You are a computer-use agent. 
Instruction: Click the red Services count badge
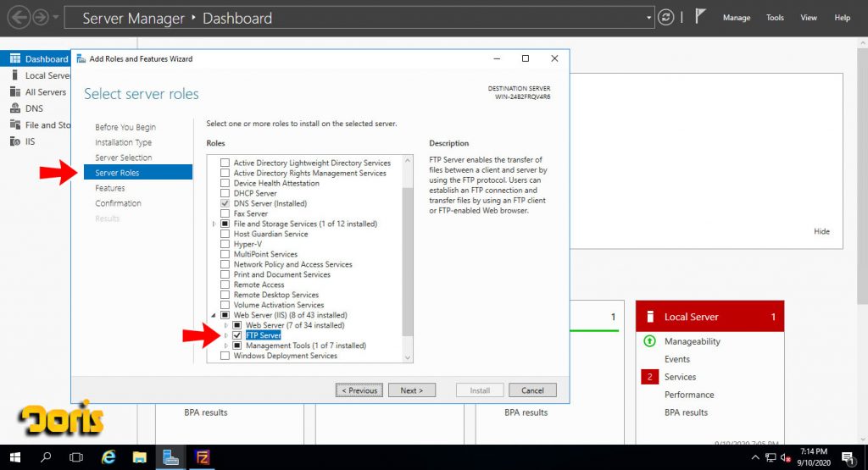(x=650, y=377)
